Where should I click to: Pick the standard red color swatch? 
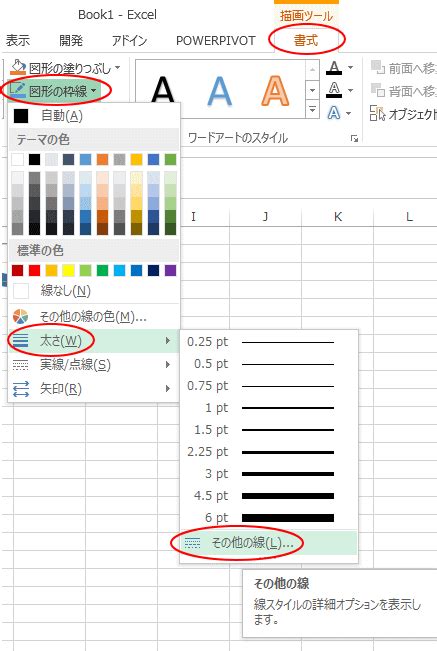coord(35,271)
